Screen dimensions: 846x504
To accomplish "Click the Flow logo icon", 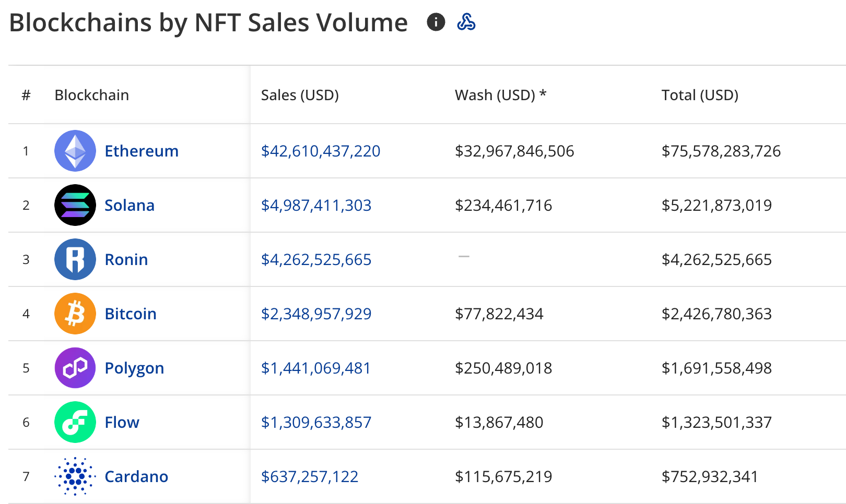I will point(75,422).
